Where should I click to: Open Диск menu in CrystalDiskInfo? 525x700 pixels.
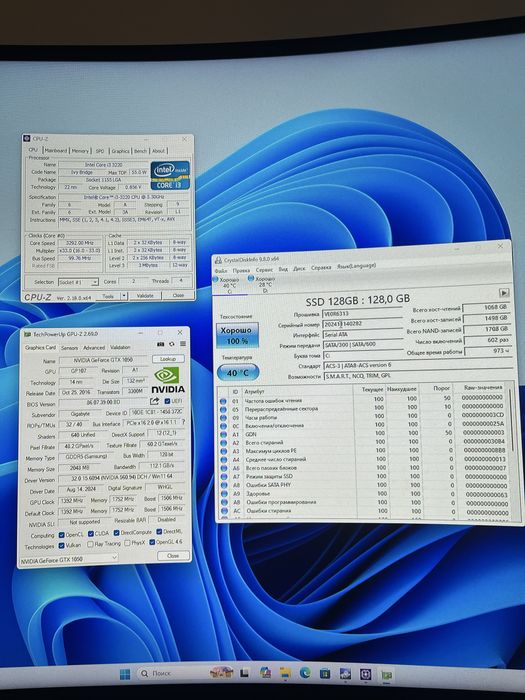click(x=299, y=269)
